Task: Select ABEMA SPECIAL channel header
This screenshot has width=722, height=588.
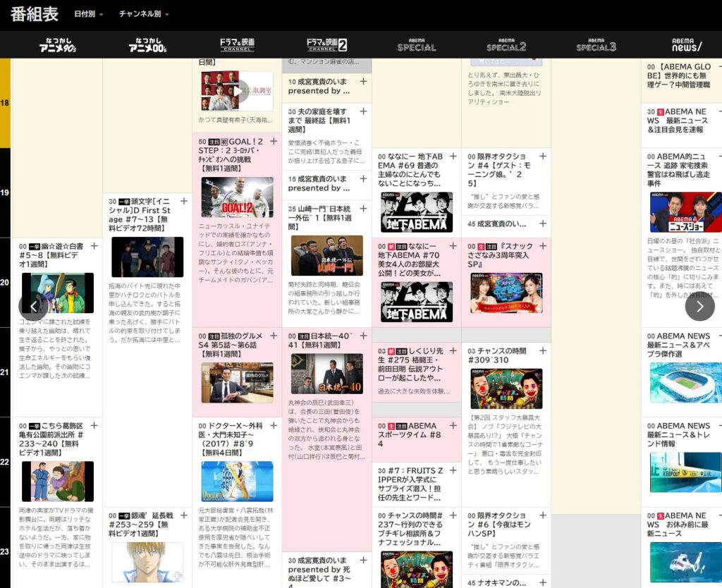Action: (416, 44)
